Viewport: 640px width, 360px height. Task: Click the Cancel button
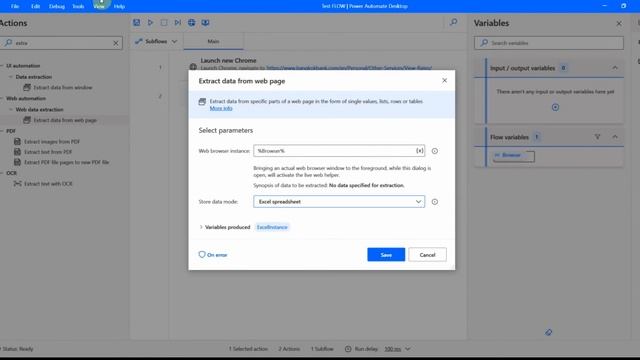427,255
